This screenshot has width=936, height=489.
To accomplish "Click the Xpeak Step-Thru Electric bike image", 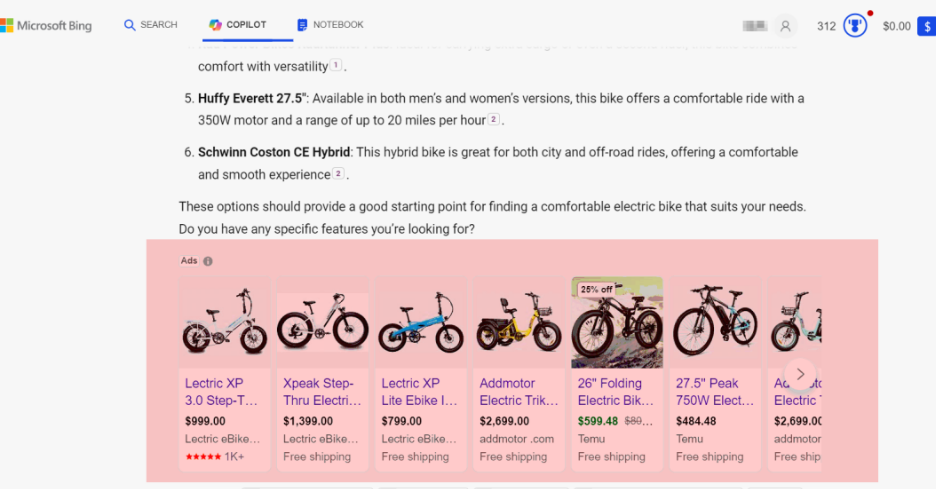I will pos(322,322).
